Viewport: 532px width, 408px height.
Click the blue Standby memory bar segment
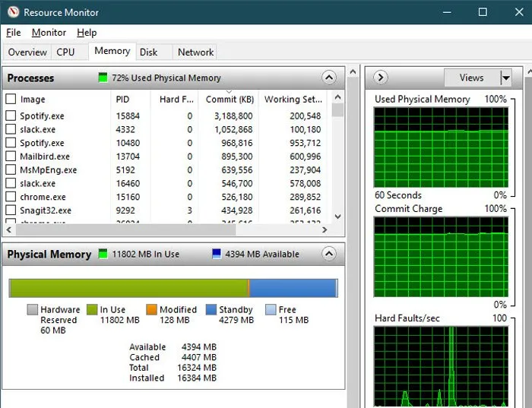[x=292, y=288]
